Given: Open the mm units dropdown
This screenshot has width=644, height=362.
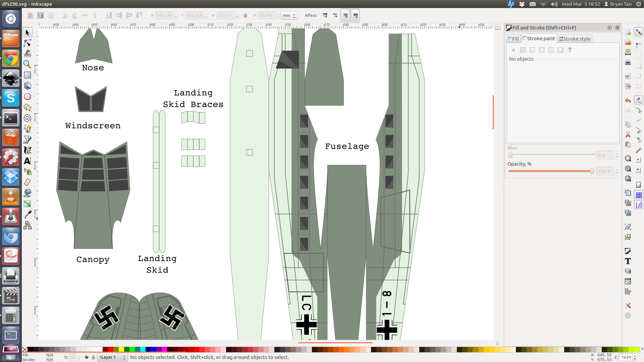Looking at the screenshot, I should pos(289,15).
